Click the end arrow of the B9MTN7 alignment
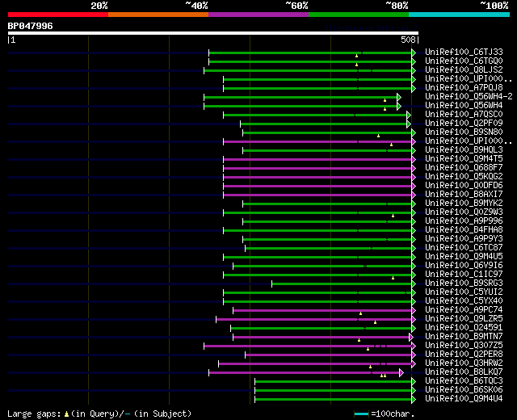The width and height of the screenshot is (517, 420). pos(411,338)
